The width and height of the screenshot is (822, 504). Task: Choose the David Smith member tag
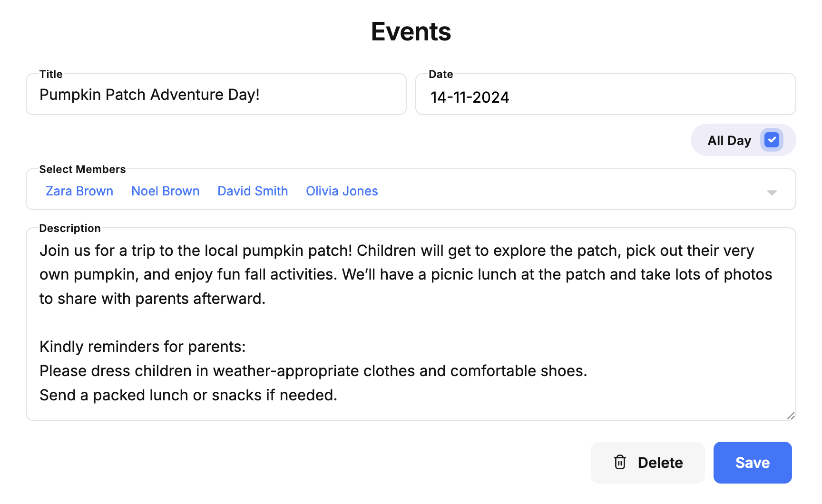253,191
